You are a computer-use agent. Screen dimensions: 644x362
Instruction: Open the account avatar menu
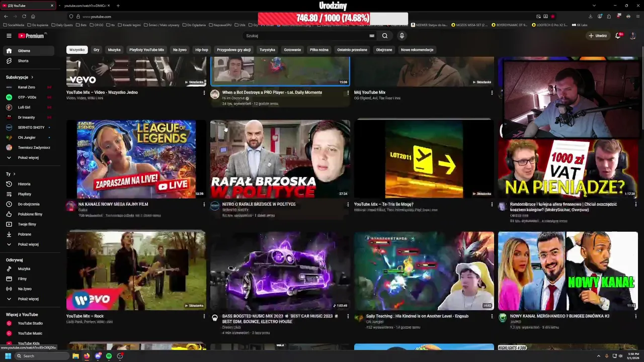pos(633,36)
